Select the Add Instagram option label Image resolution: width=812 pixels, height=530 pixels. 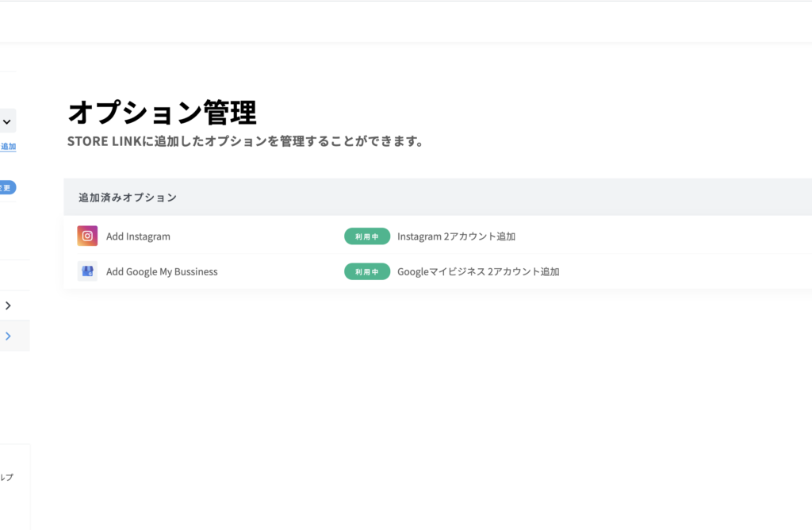(138, 236)
